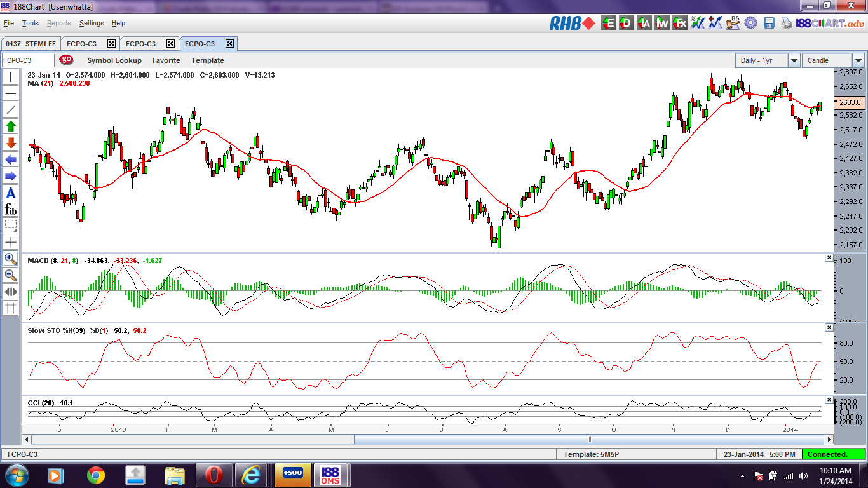
Task: Expand the Candle chart type dropdown
Action: click(858, 60)
